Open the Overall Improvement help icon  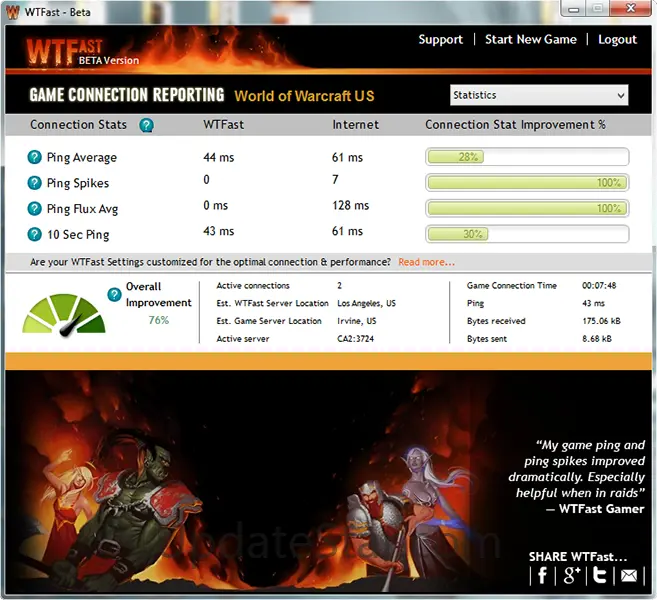pos(114,294)
